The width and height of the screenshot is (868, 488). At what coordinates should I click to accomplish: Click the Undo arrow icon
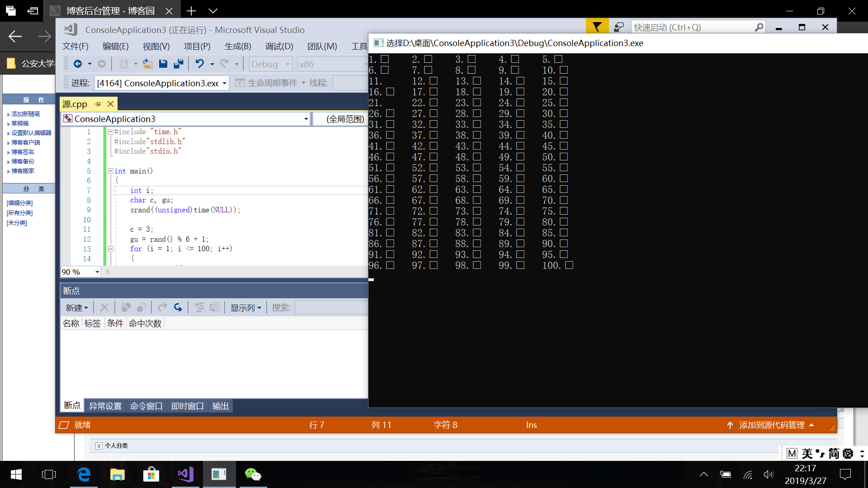point(199,64)
